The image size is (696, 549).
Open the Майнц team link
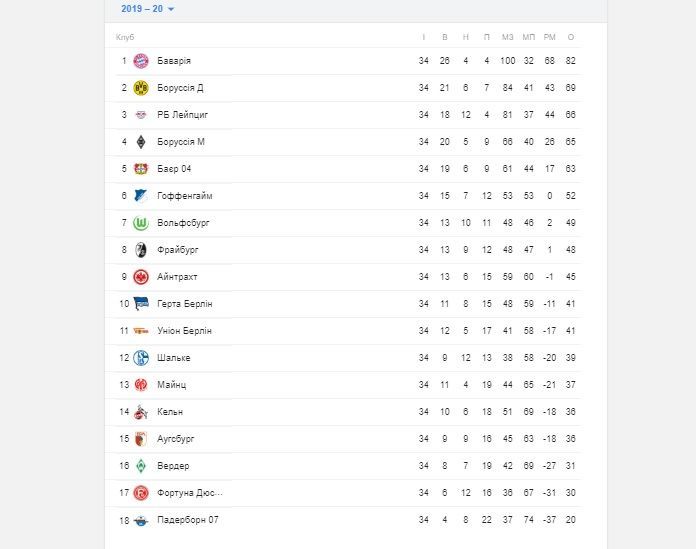pos(171,385)
